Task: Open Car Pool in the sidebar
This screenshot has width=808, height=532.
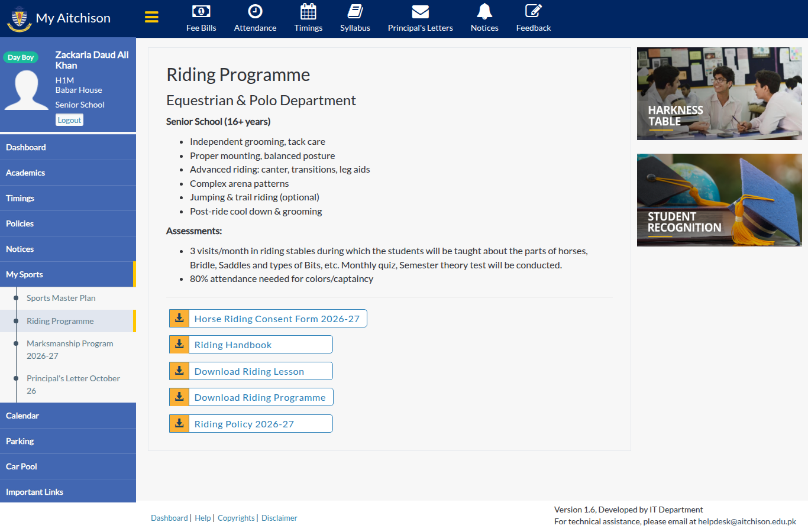Action: [68, 466]
